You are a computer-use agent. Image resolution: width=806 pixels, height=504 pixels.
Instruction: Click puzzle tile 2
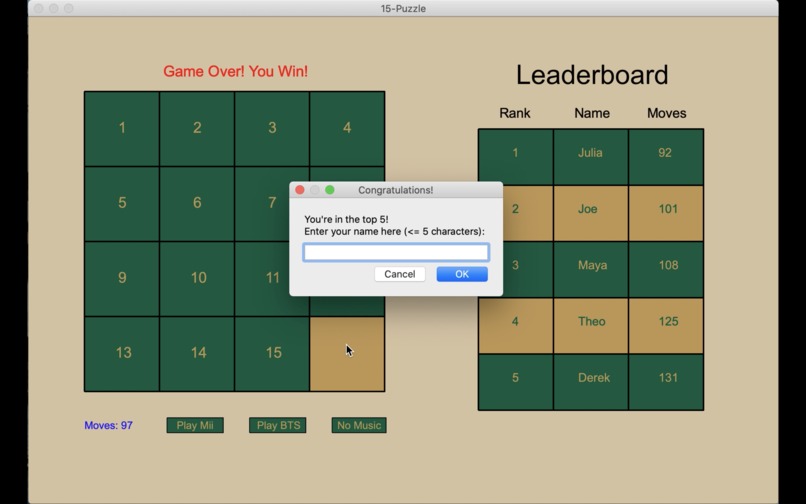tap(197, 129)
